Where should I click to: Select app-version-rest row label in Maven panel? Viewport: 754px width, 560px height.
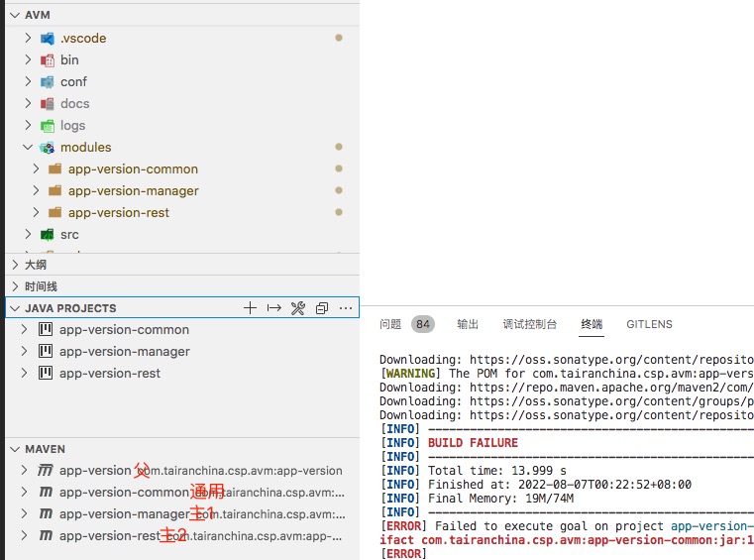pos(110,535)
